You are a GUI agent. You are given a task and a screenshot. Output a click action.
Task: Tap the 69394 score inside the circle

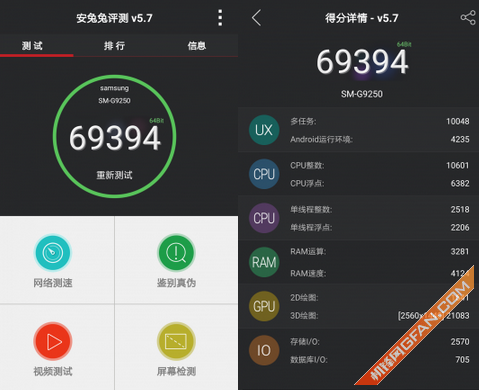point(115,138)
